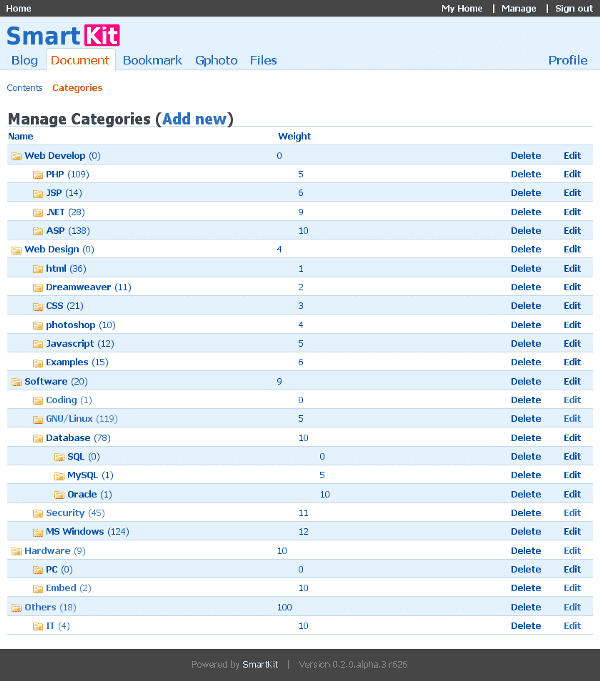Click the folder icon beside JSP
Image resolution: width=600 pixels, height=681 pixels.
[38, 193]
